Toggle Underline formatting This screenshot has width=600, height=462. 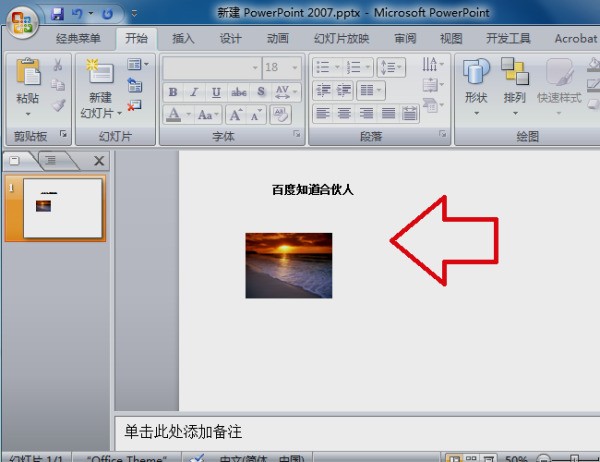tap(217, 92)
